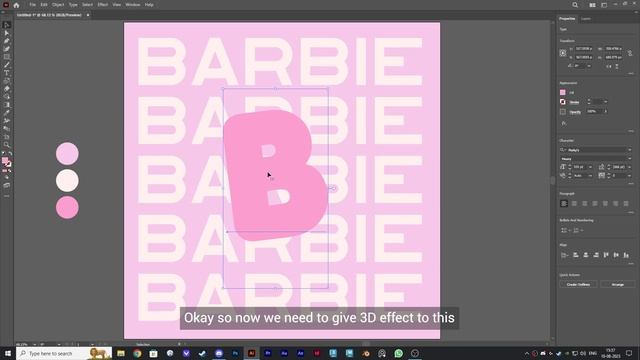Open the File menu
The width and height of the screenshot is (640, 360).
[x=32, y=5]
